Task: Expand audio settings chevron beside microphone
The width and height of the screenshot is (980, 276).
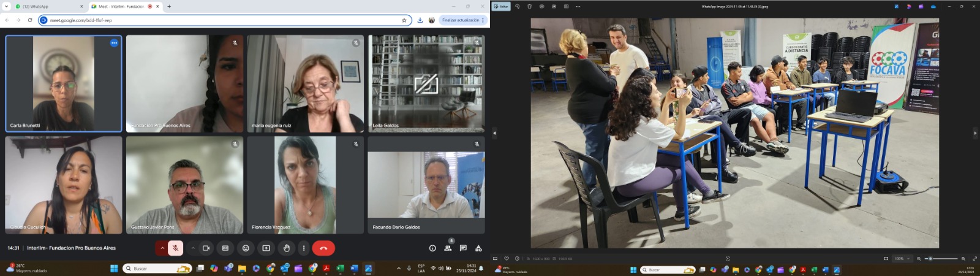Action: 162,248
